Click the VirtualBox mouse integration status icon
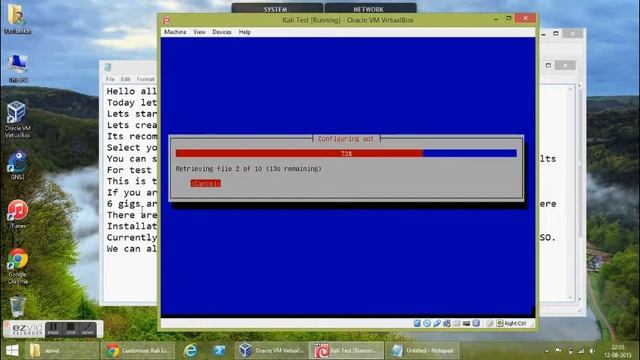The width and height of the screenshot is (640, 360). tap(489, 323)
